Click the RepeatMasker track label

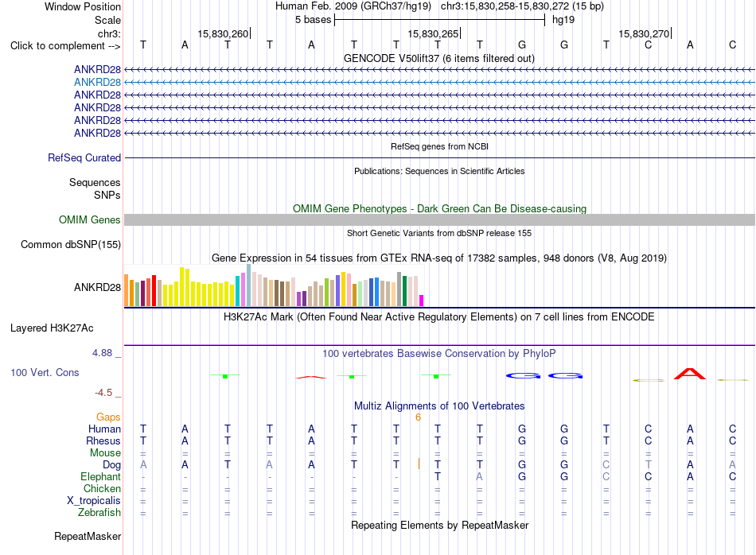tap(88, 536)
